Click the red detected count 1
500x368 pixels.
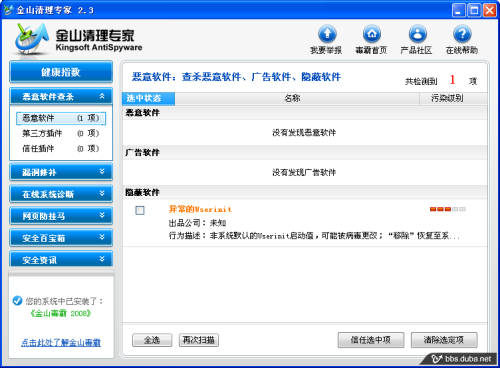pyautogui.click(x=452, y=80)
